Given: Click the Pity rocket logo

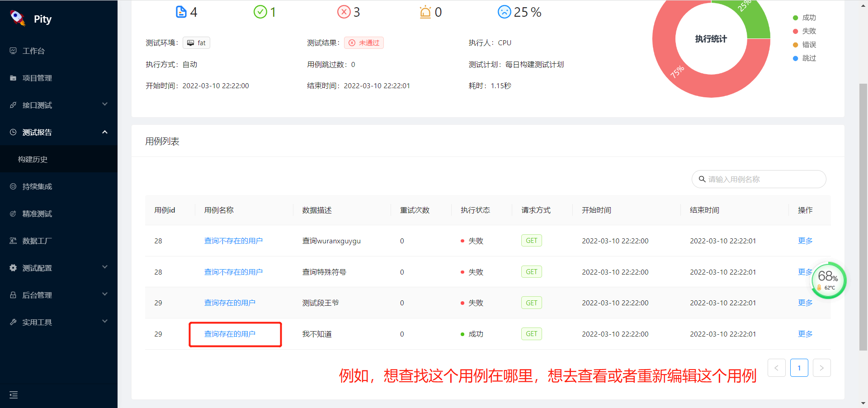Looking at the screenshot, I should tap(17, 18).
